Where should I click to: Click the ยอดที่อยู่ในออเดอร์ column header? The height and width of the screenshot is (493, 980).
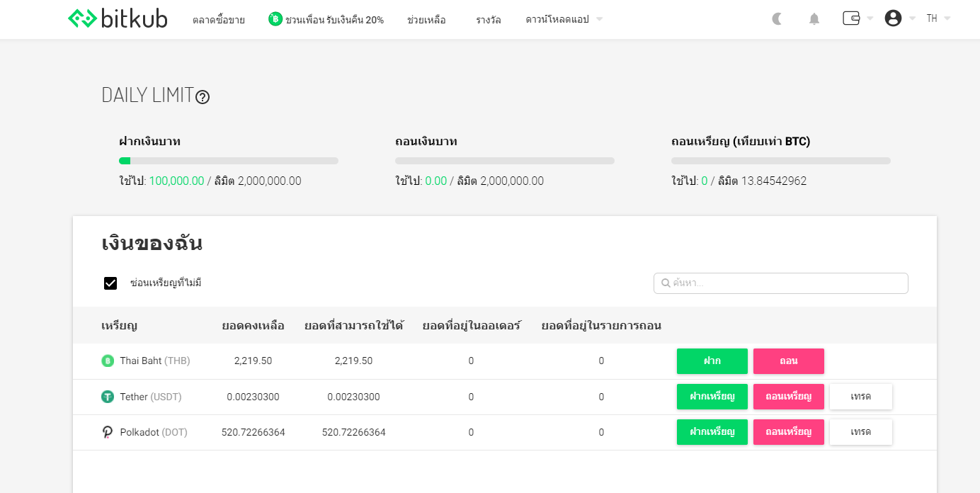(x=471, y=326)
